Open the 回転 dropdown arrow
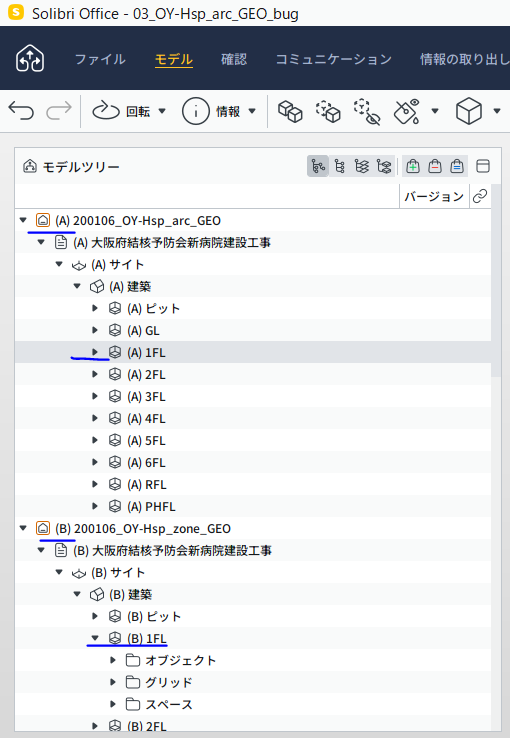510x738 pixels. (x=162, y=112)
